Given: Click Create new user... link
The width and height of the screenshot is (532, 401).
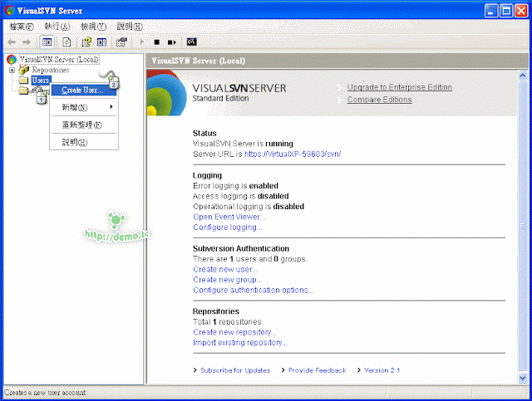Looking at the screenshot, I should 225,270.
